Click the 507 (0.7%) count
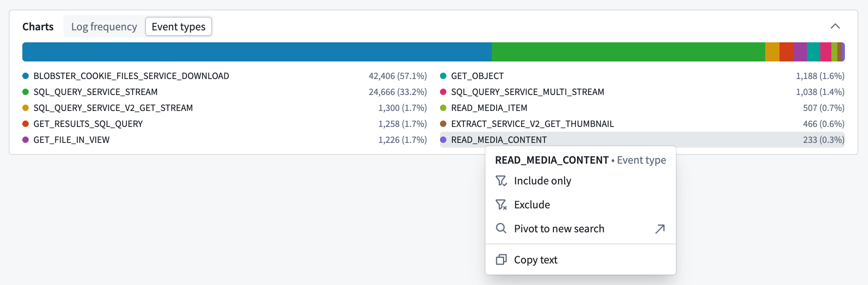 pyautogui.click(x=824, y=108)
